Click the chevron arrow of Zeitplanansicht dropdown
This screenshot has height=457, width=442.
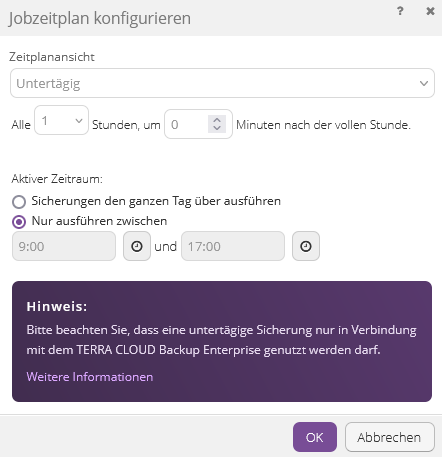[424, 83]
